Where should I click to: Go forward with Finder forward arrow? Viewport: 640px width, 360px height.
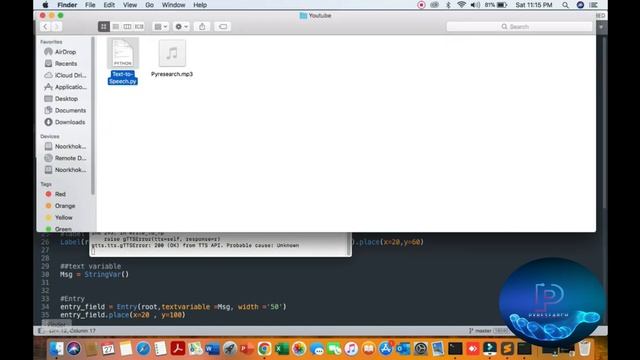57,27
